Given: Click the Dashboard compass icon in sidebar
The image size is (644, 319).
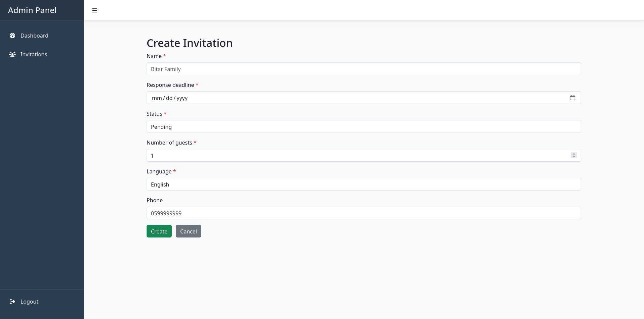Looking at the screenshot, I should [12, 36].
